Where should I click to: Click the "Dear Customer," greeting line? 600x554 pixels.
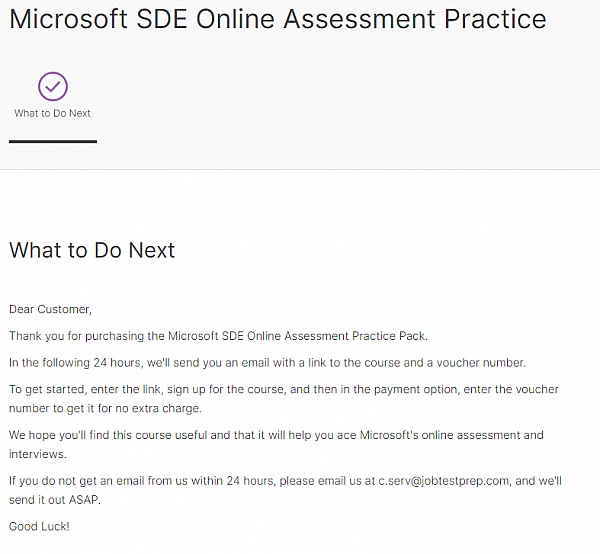tap(50, 310)
